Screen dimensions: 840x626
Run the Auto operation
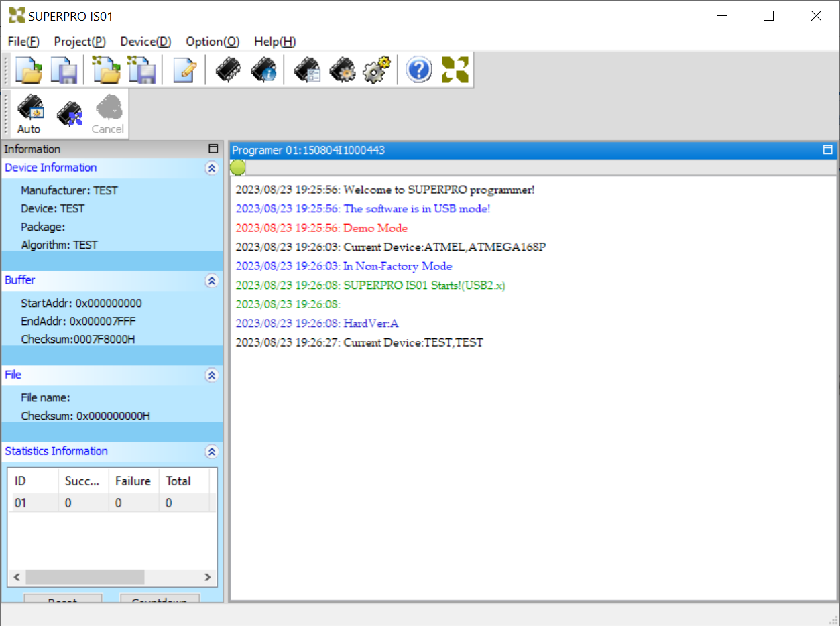pos(29,115)
